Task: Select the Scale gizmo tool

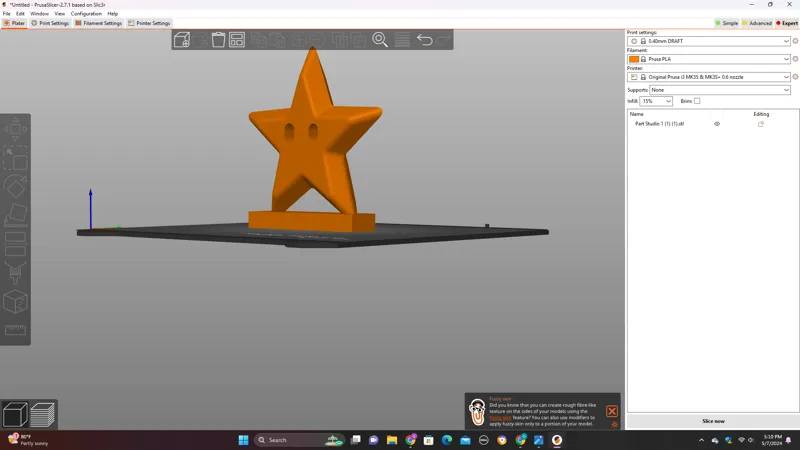Action: point(15,158)
